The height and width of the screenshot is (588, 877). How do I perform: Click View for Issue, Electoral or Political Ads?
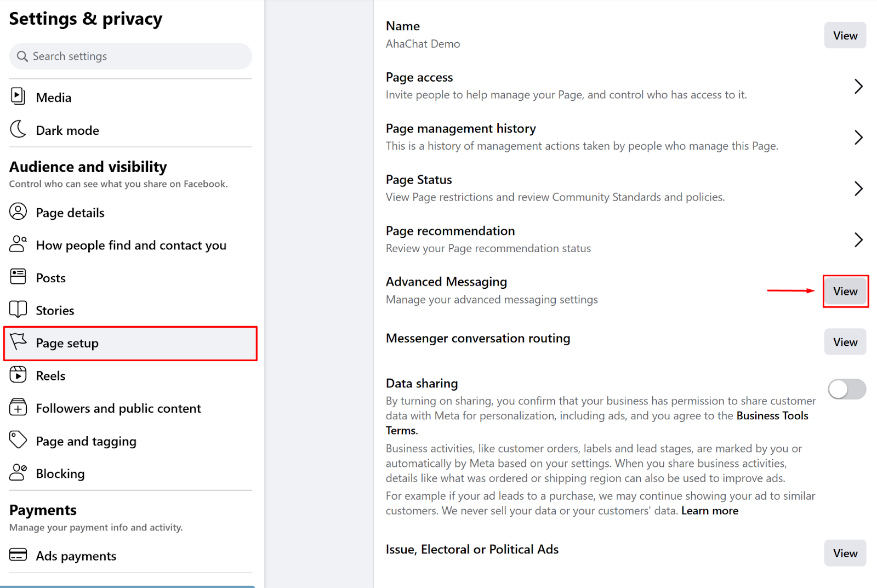point(845,553)
